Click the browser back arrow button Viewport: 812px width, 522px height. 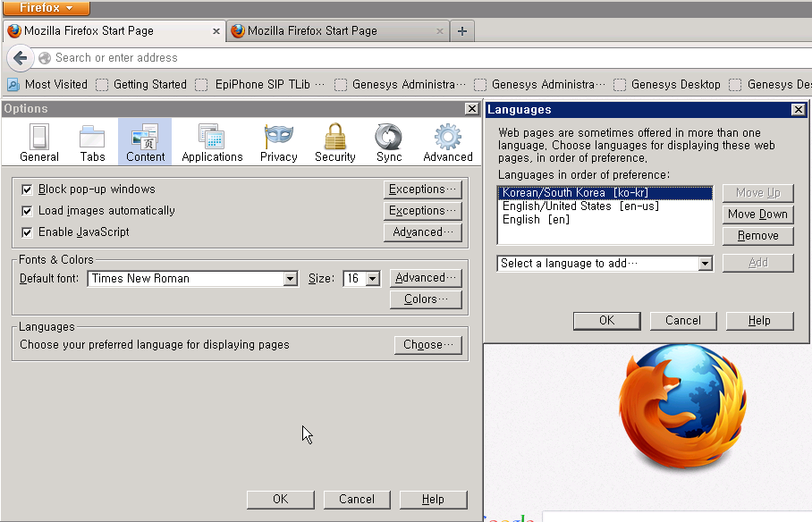21,57
